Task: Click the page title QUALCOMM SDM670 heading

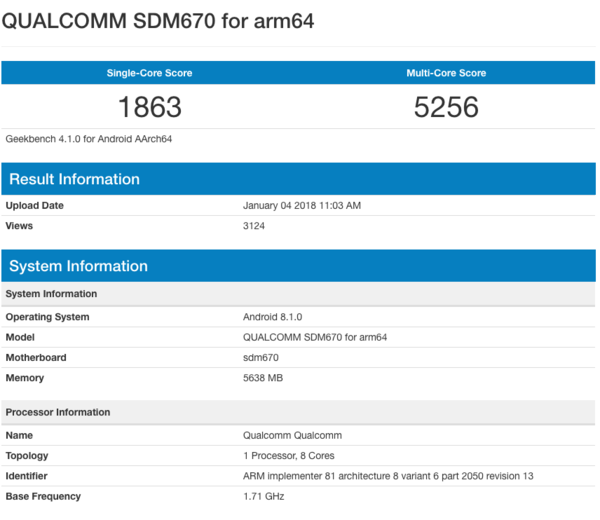Action: coord(158,21)
